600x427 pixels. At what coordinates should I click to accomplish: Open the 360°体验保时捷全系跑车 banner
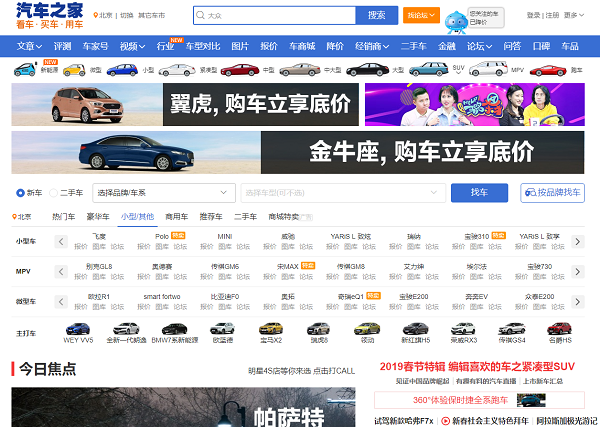(x=479, y=400)
